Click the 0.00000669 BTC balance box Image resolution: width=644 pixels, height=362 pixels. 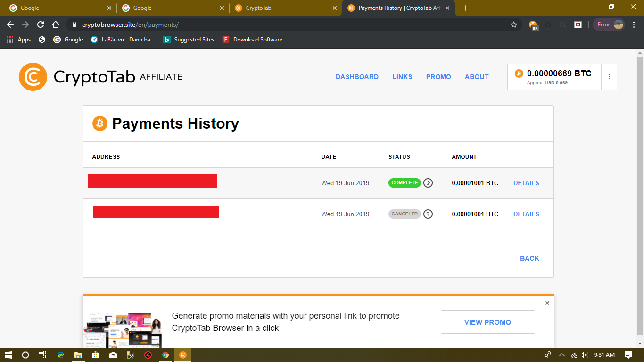click(x=554, y=77)
